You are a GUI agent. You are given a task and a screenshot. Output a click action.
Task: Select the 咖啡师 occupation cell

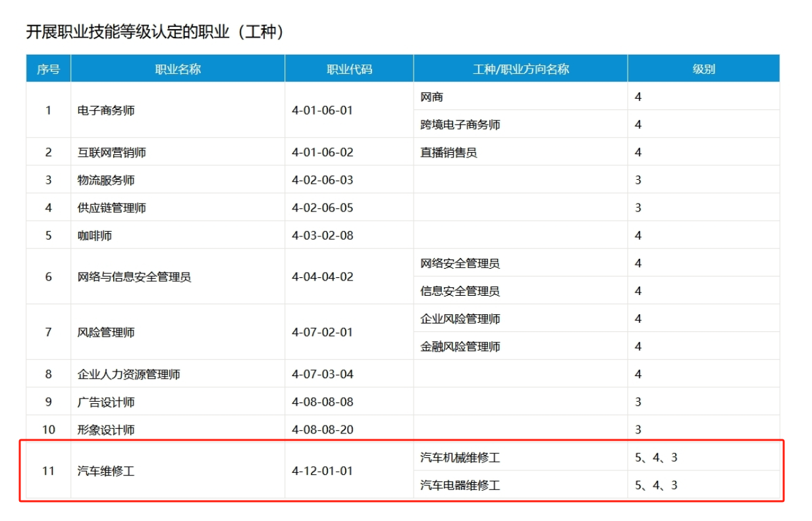point(95,236)
